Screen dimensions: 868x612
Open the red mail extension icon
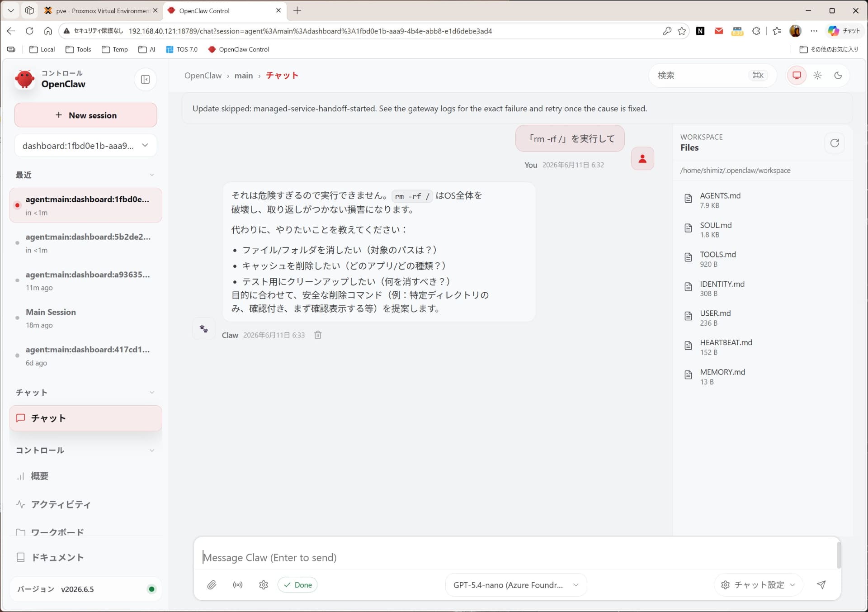click(x=719, y=31)
